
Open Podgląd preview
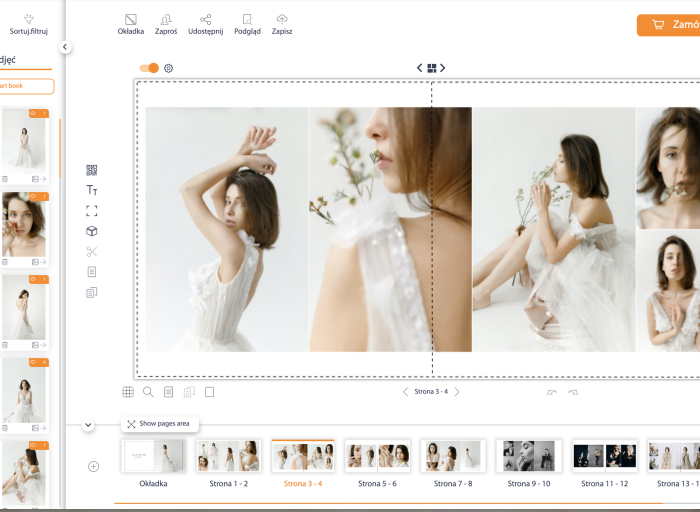247,20
